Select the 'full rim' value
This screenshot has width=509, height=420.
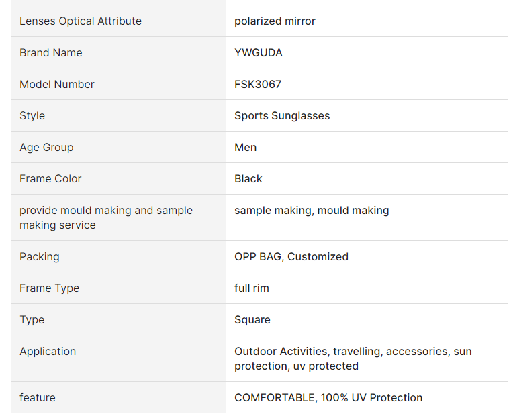point(252,288)
